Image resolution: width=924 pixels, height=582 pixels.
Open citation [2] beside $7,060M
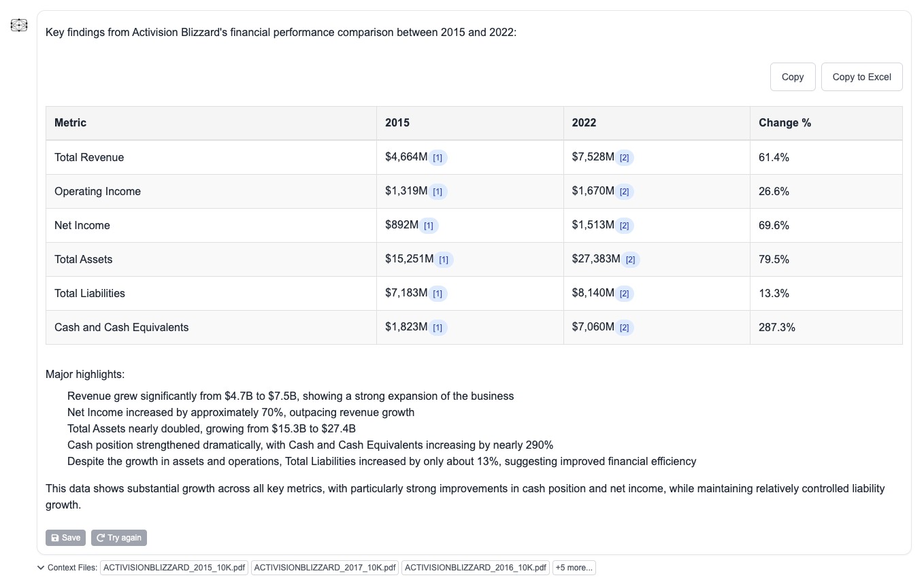coord(624,328)
